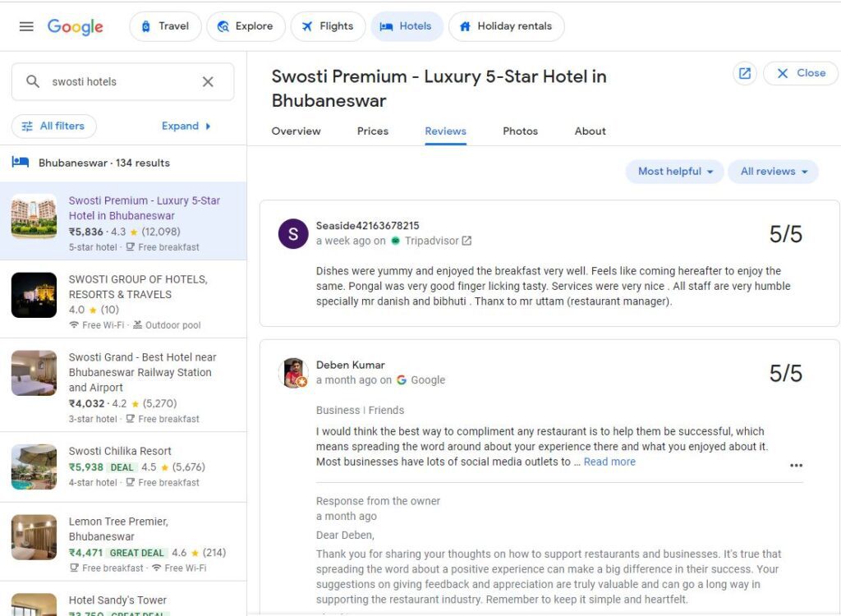Open Hotel Sandy's Tower listing
Viewport: 841px width, 616px height.
point(123,600)
